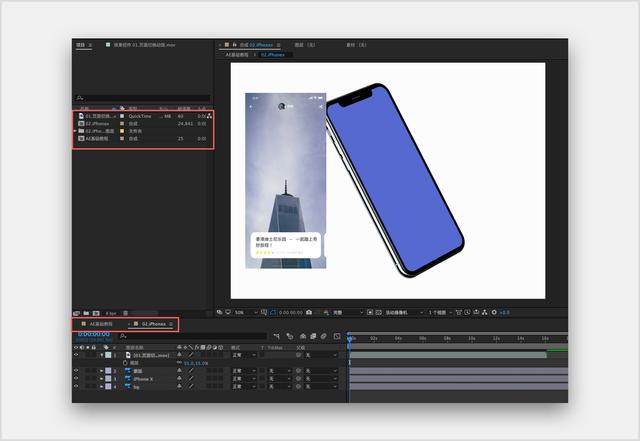Hide layer 1 with its eye icon
640x441 pixels.
tap(76, 355)
